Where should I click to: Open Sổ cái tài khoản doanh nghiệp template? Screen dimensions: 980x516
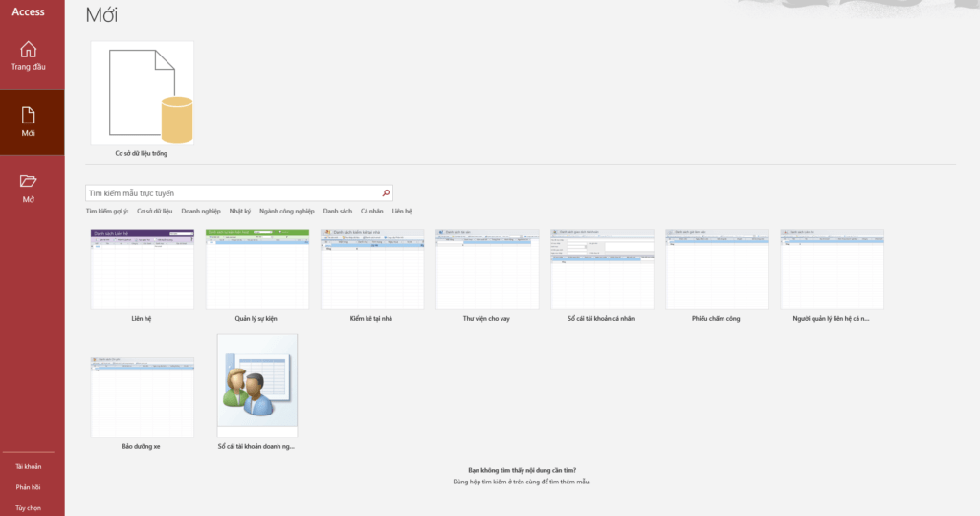(256, 386)
